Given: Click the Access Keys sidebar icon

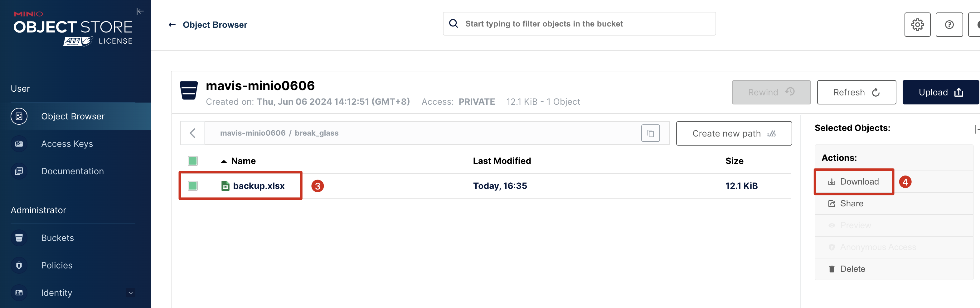Looking at the screenshot, I should click(19, 144).
